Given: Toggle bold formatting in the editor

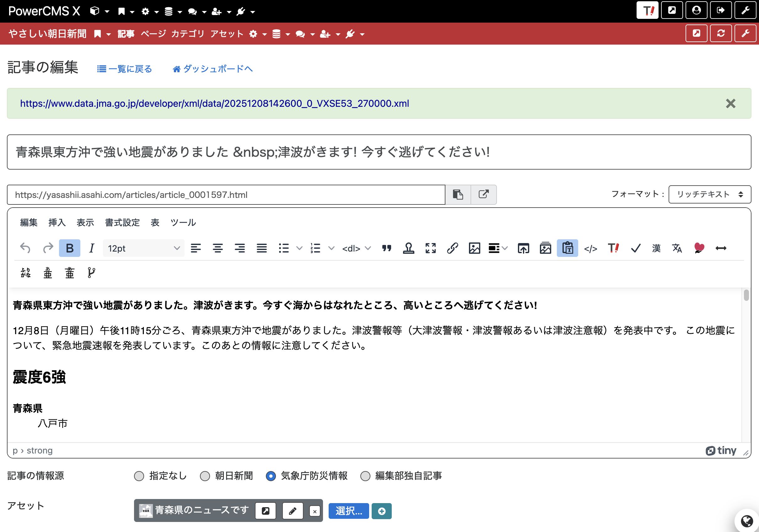Looking at the screenshot, I should 69,248.
